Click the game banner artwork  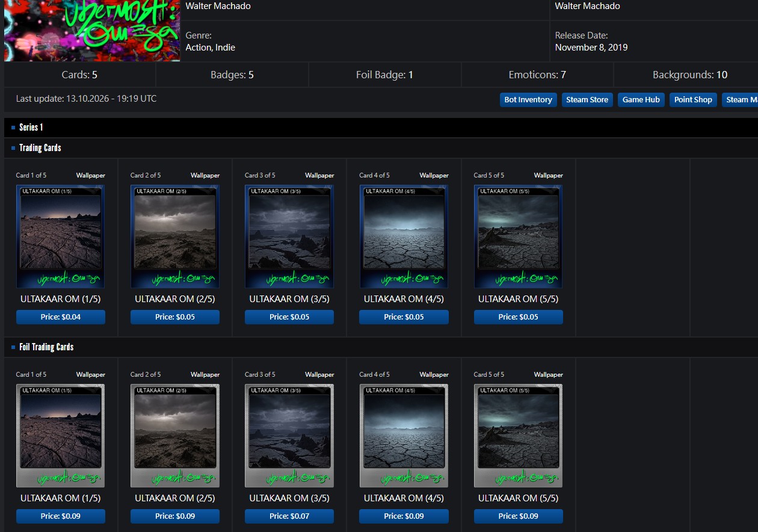[x=92, y=30]
